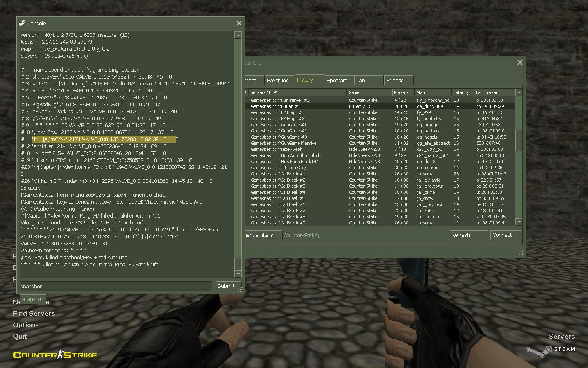Click the console command input field
The image size is (588, 368).
point(116,286)
